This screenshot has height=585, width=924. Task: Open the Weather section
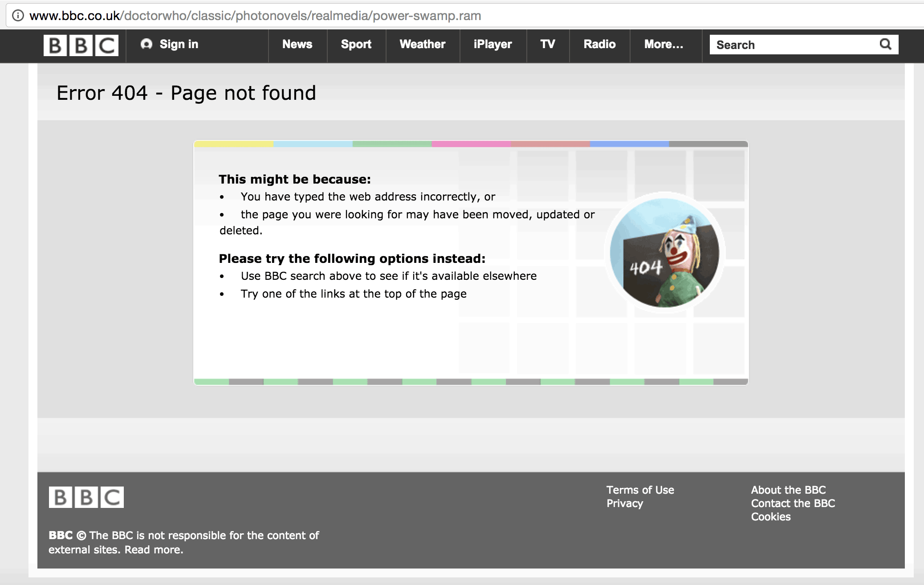pos(422,45)
